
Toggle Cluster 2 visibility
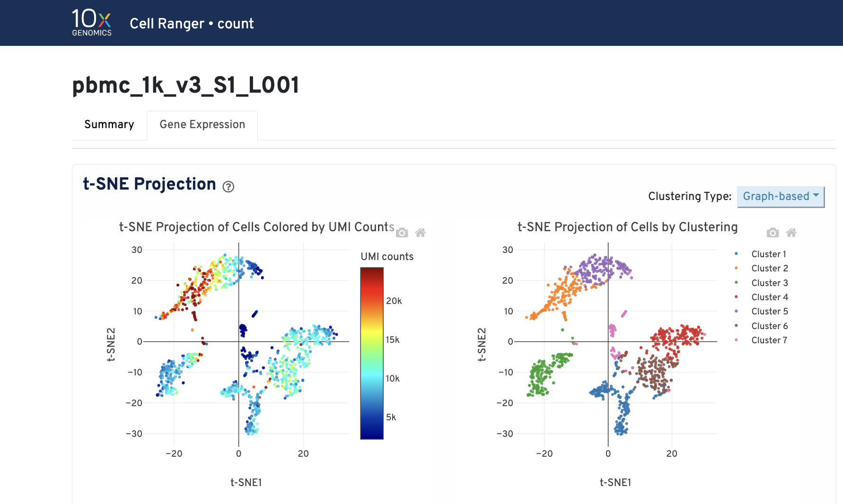click(x=770, y=268)
